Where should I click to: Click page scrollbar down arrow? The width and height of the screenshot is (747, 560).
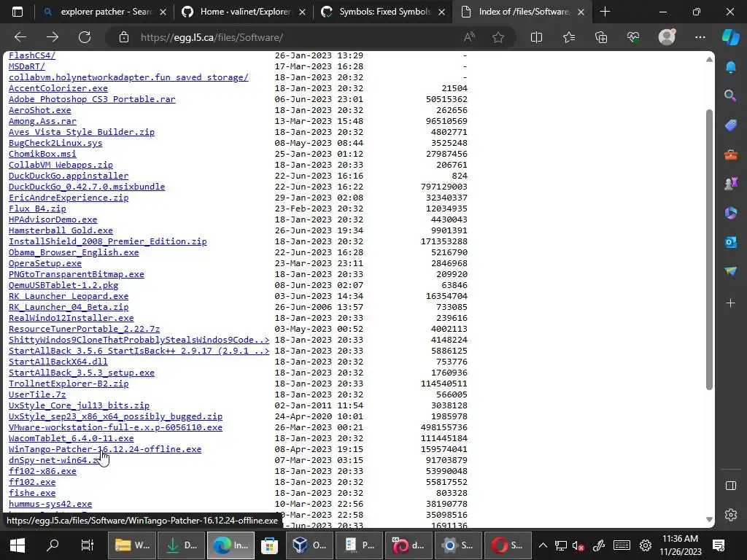point(709,519)
